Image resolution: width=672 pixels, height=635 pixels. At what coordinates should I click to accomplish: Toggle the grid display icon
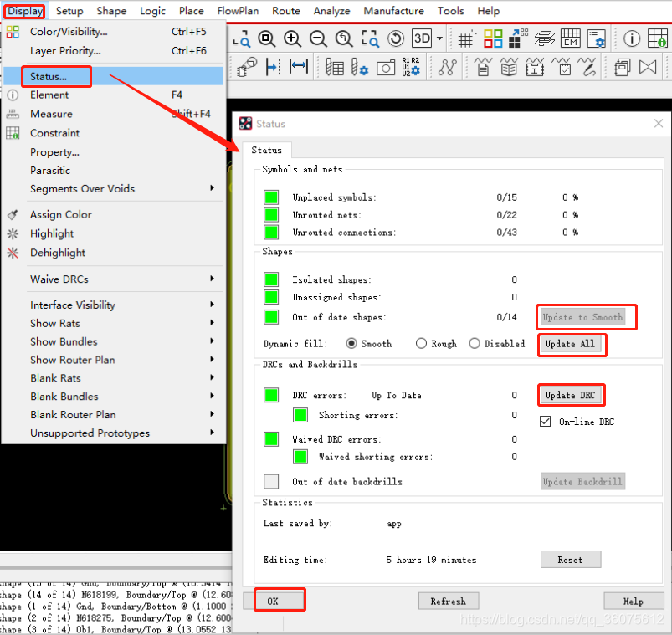[466, 39]
